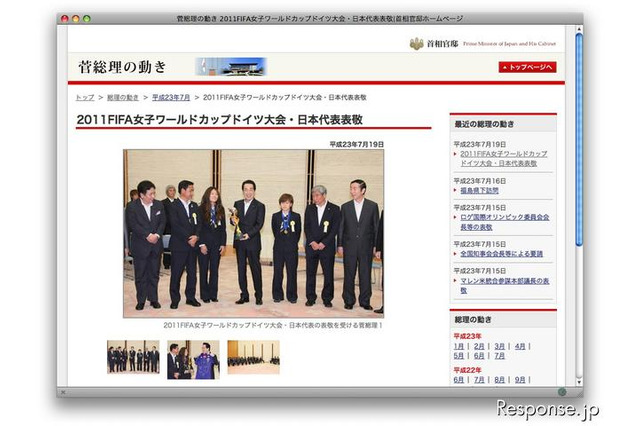Viewport: 640px width, 426px height.
Task: Click the 平成22年 red year label
Action: click(x=467, y=370)
